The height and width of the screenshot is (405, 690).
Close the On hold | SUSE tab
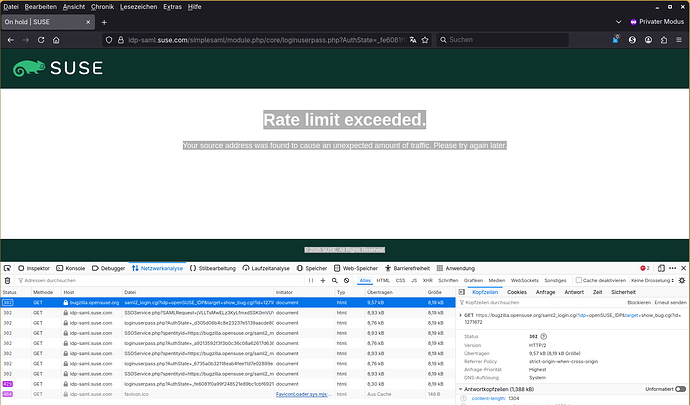point(88,22)
